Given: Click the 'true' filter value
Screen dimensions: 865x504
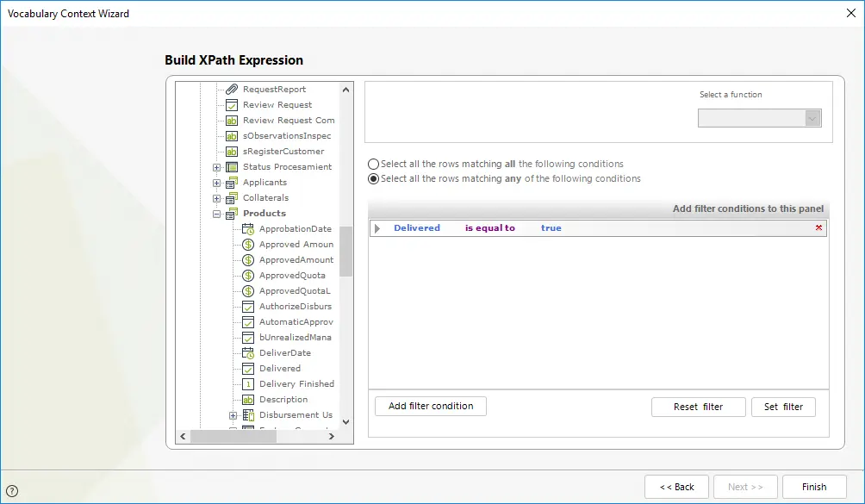Looking at the screenshot, I should coord(551,227).
